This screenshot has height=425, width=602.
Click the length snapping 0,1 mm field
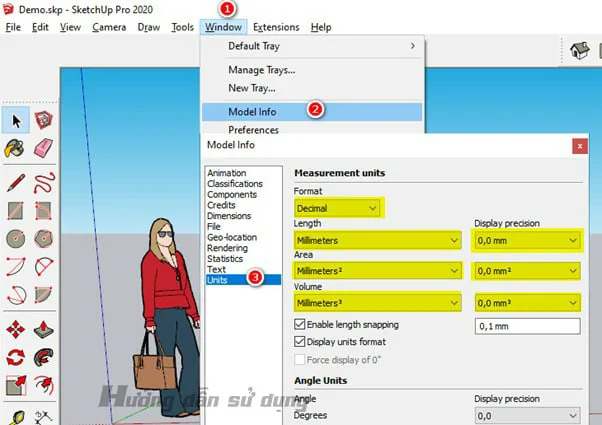click(528, 326)
